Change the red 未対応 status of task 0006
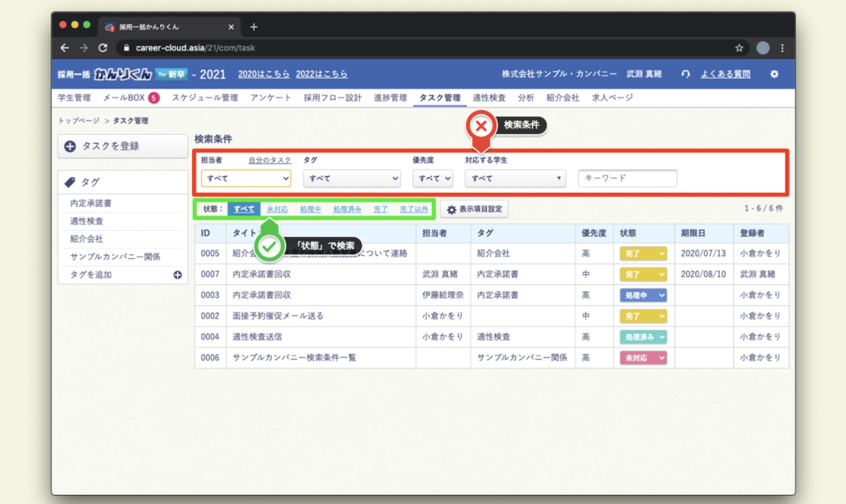846x504 pixels. 643,357
